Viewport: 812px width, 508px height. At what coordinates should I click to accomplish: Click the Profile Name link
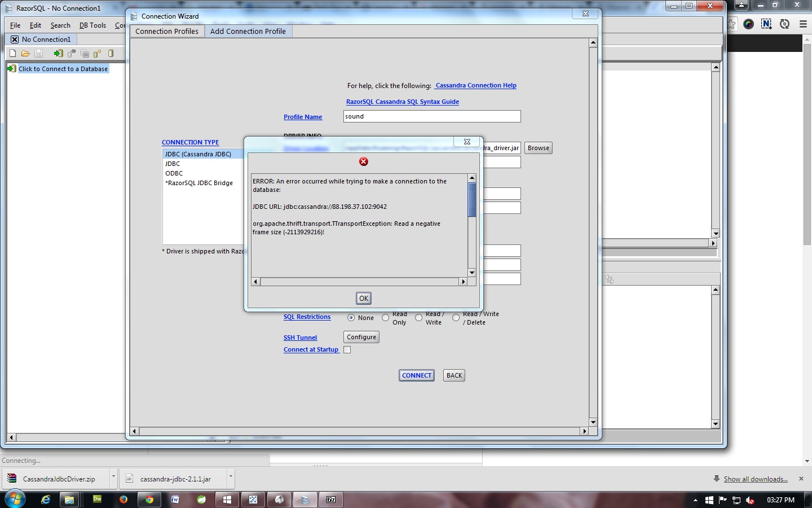[303, 117]
